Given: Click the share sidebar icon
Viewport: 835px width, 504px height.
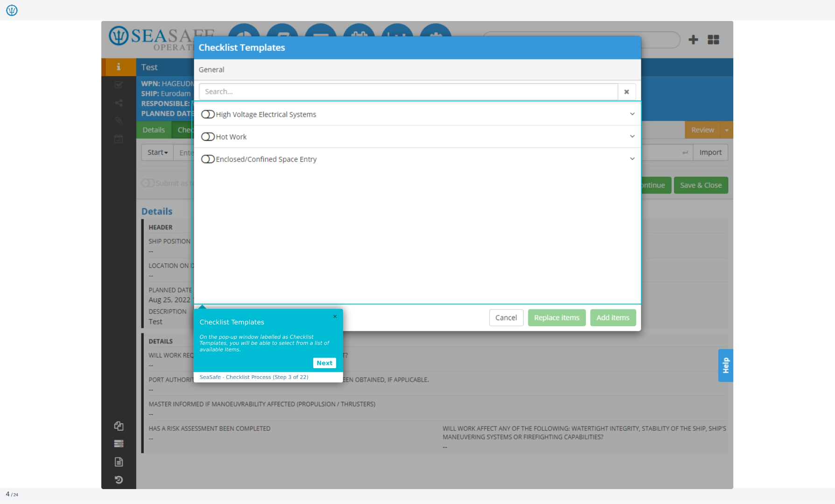Looking at the screenshot, I should (119, 103).
